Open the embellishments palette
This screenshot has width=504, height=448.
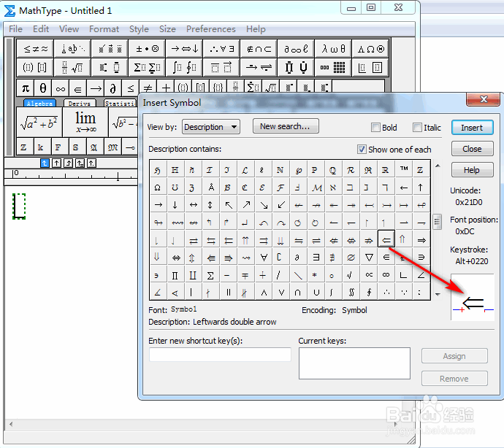[110, 49]
